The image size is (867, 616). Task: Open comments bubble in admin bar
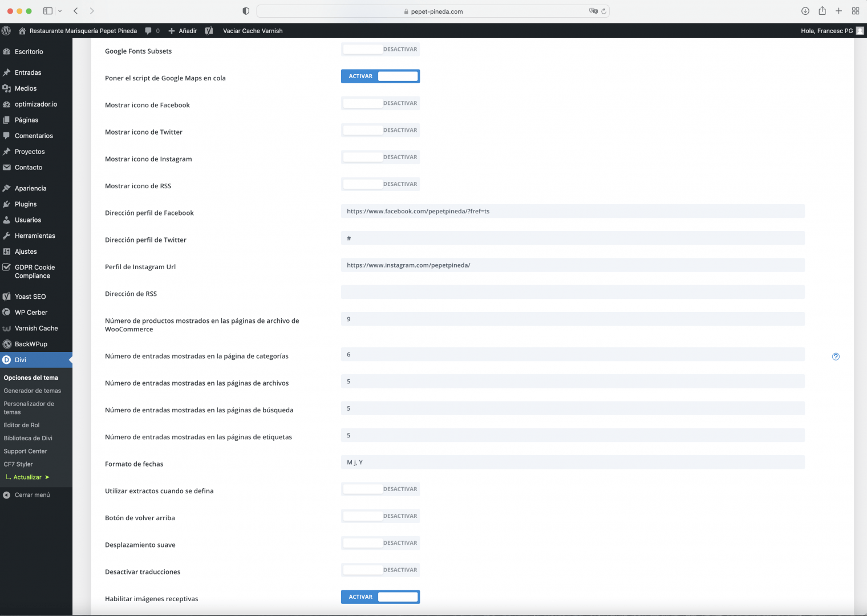[148, 31]
